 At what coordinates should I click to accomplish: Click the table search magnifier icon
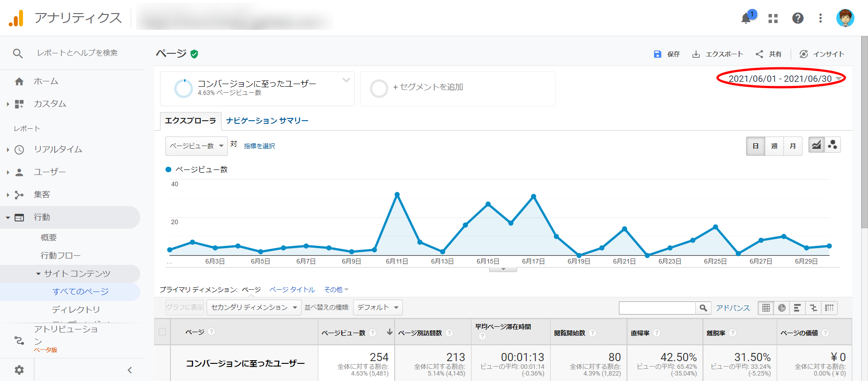click(703, 308)
